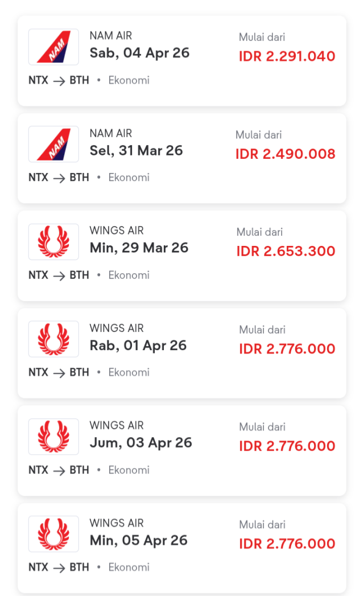Tap the IDR 2.653.300 price
The width and height of the screenshot is (364, 596).
286,252
